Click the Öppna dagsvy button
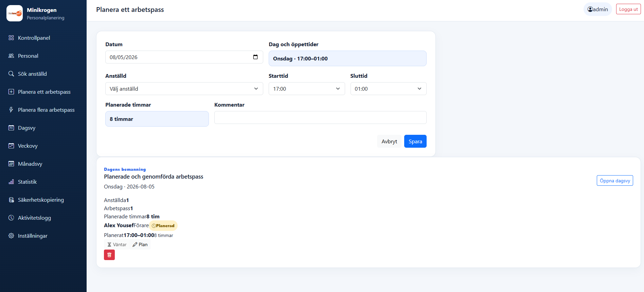Screen dimensions: 644x292 (x=615, y=181)
